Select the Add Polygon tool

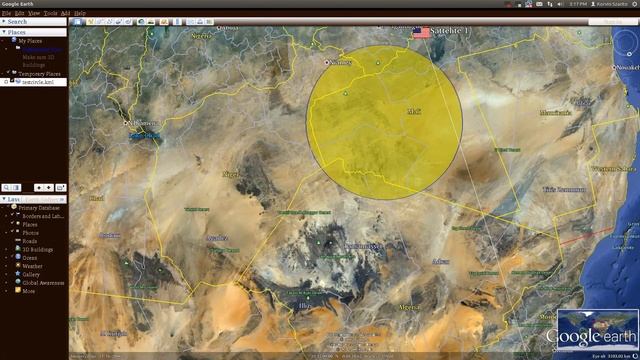(100, 22)
